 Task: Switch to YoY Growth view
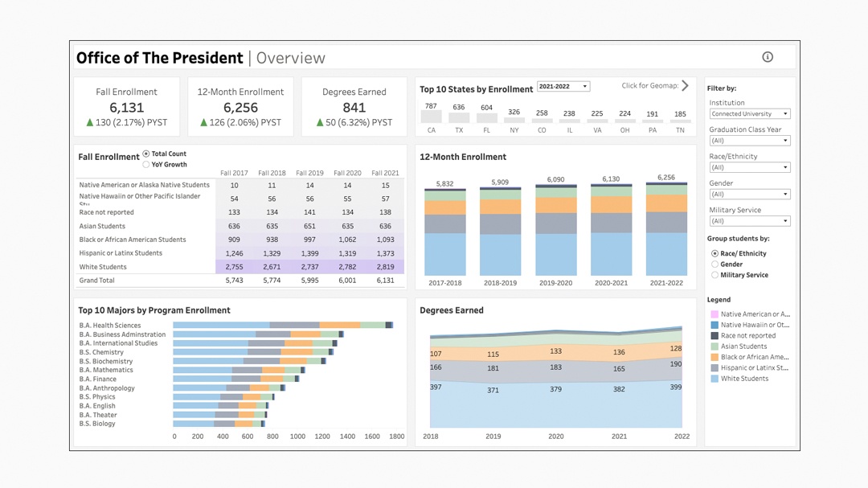pos(146,165)
